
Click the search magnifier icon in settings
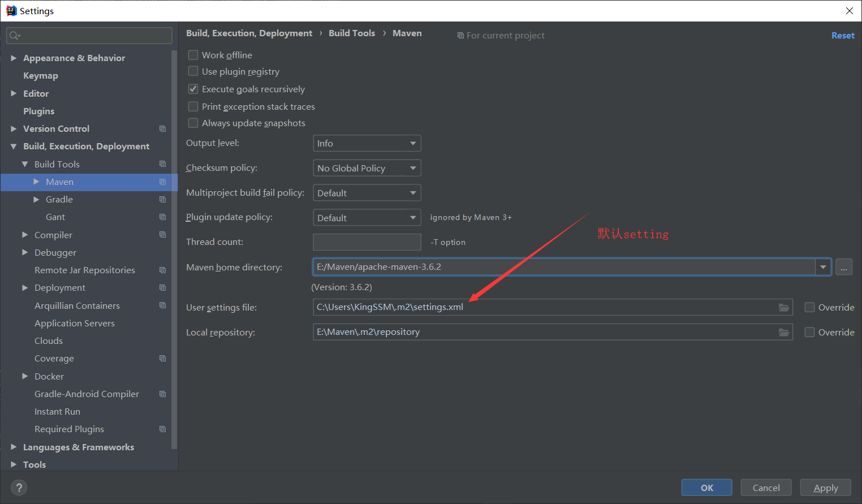[x=14, y=36]
